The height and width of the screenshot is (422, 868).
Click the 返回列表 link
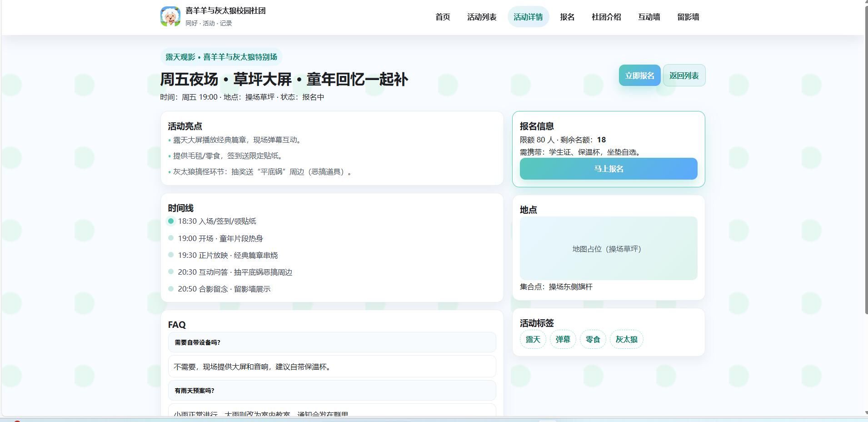(684, 75)
